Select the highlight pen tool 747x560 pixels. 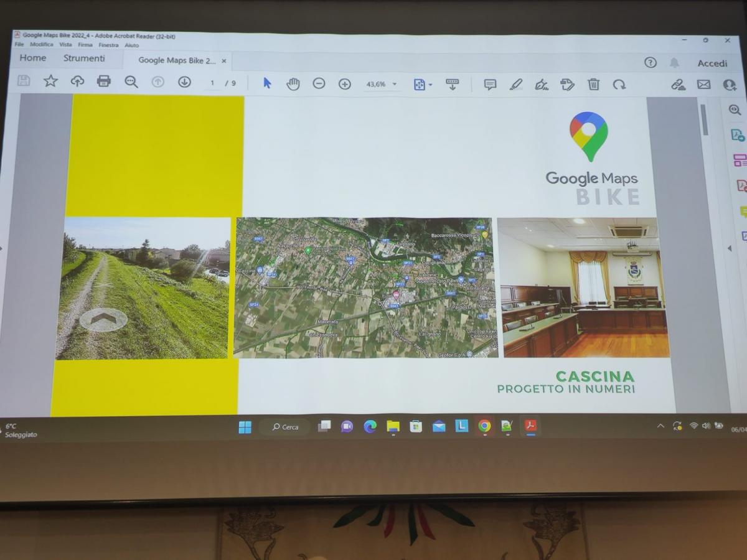(x=516, y=85)
